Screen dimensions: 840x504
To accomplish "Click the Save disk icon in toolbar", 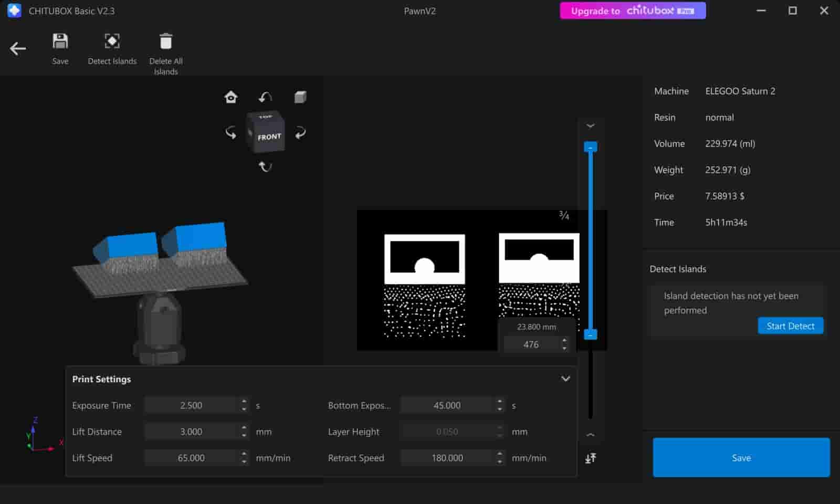I will coord(60,41).
